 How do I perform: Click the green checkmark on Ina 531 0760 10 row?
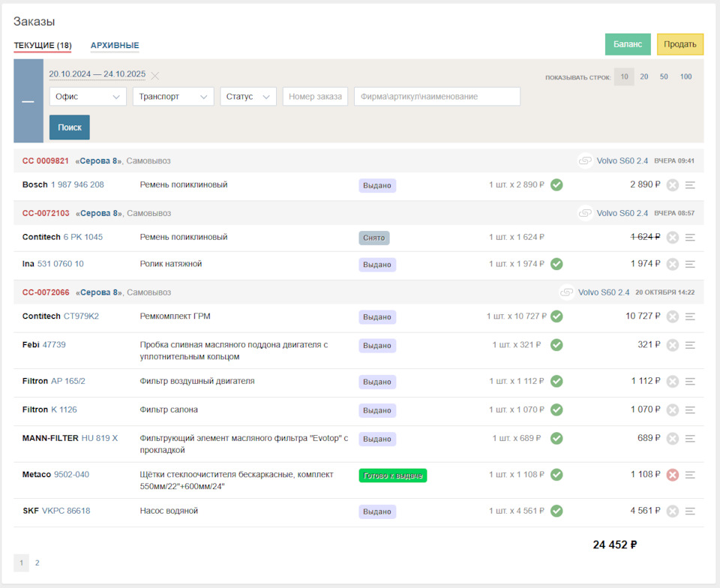tap(556, 264)
